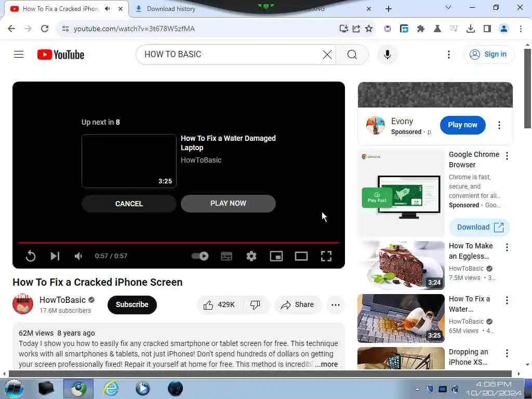The width and height of the screenshot is (532, 399).
Task: Open YouTube settings three-dot menu
Action: click(x=448, y=54)
